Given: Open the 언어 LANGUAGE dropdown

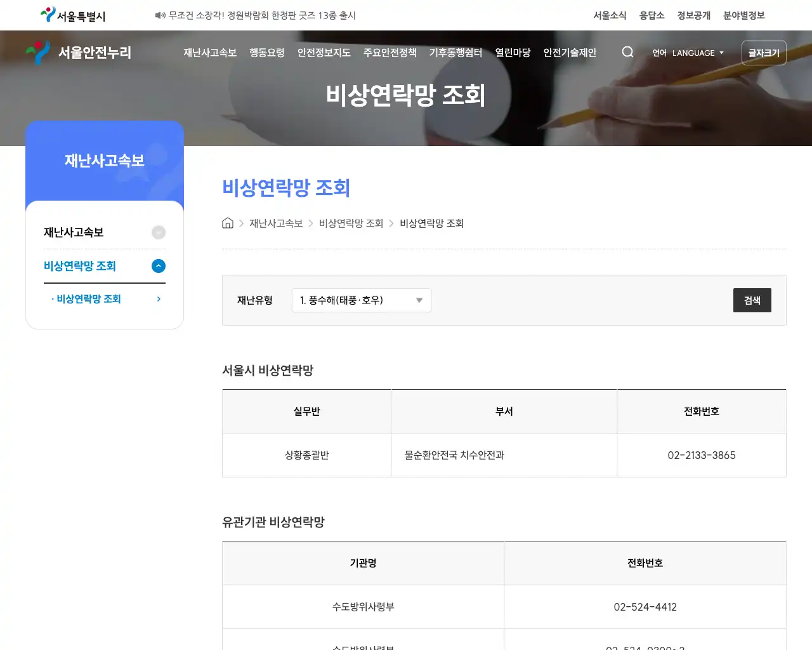Looking at the screenshot, I should (x=688, y=53).
